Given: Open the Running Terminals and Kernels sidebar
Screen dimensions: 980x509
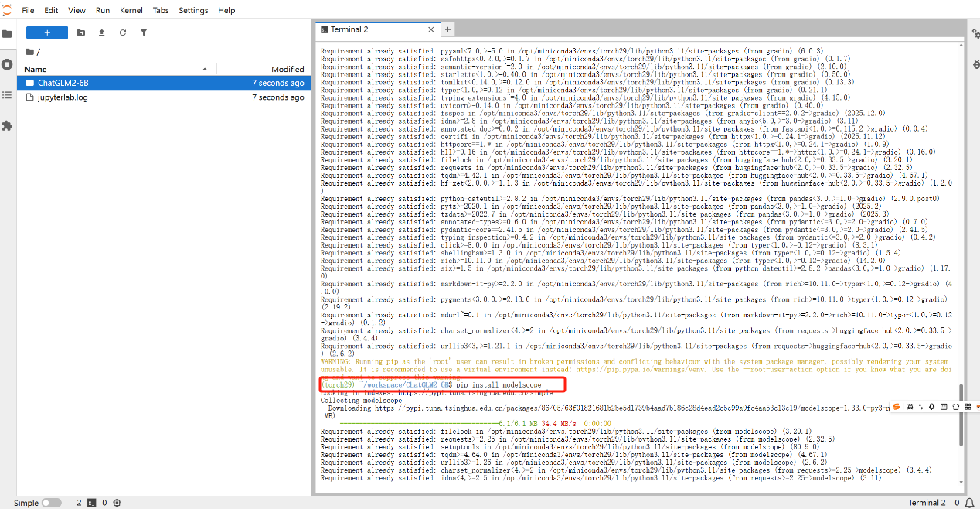Looking at the screenshot, I should coord(7,64).
